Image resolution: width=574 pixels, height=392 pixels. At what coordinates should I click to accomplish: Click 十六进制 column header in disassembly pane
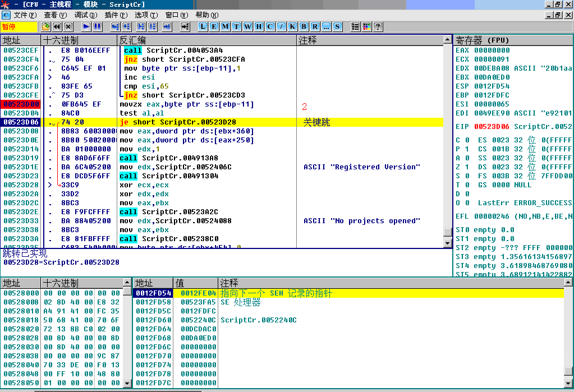point(79,40)
